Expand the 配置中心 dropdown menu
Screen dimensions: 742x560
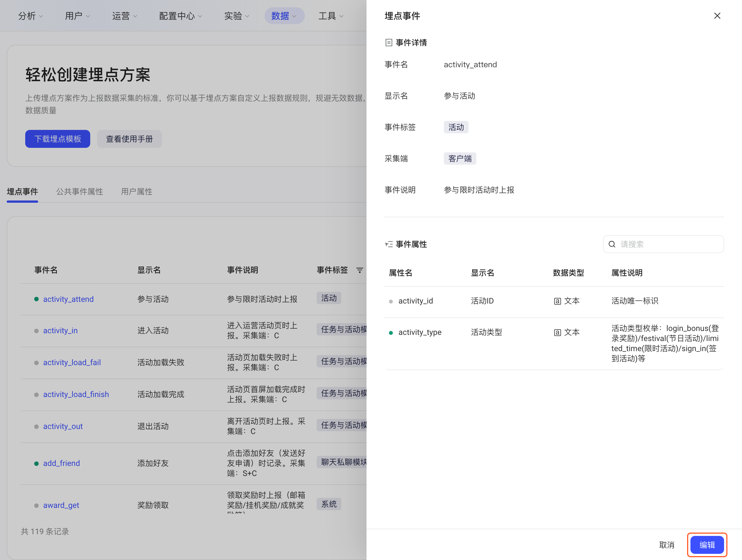point(180,16)
